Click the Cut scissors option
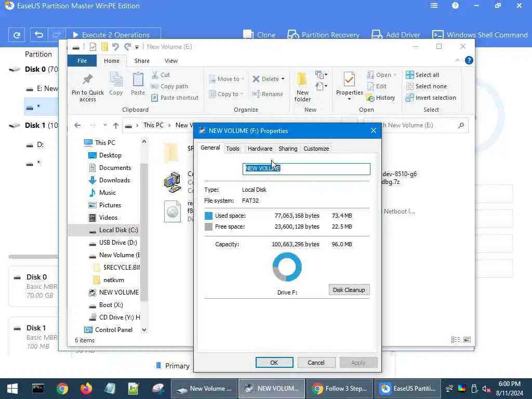The height and width of the screenshot is (399, 532). 161,75
